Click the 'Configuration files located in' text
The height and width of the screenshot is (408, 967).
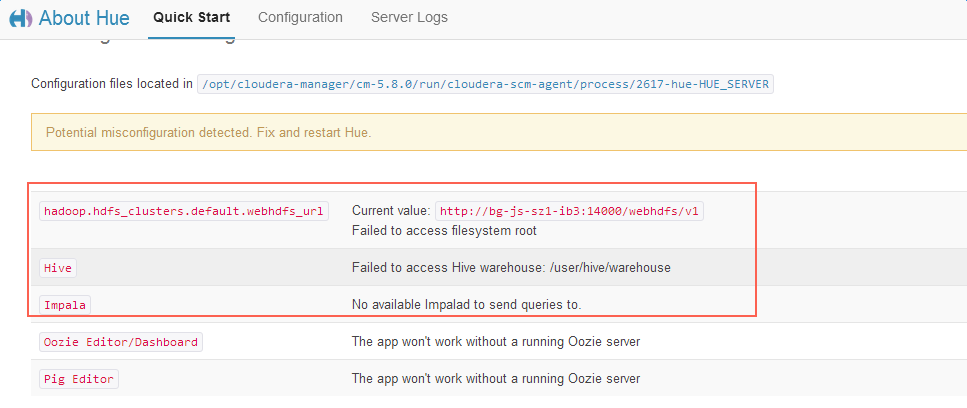[x=112, y=84]
